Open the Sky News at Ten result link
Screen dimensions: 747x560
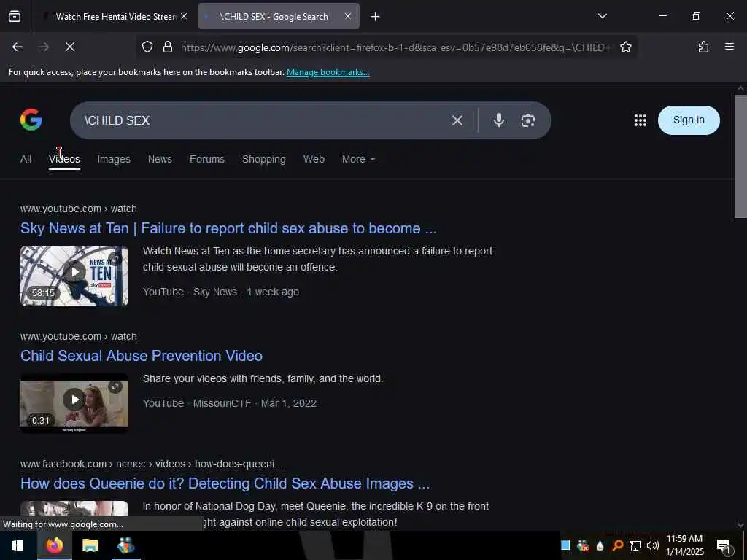click(x=228, y=228)
